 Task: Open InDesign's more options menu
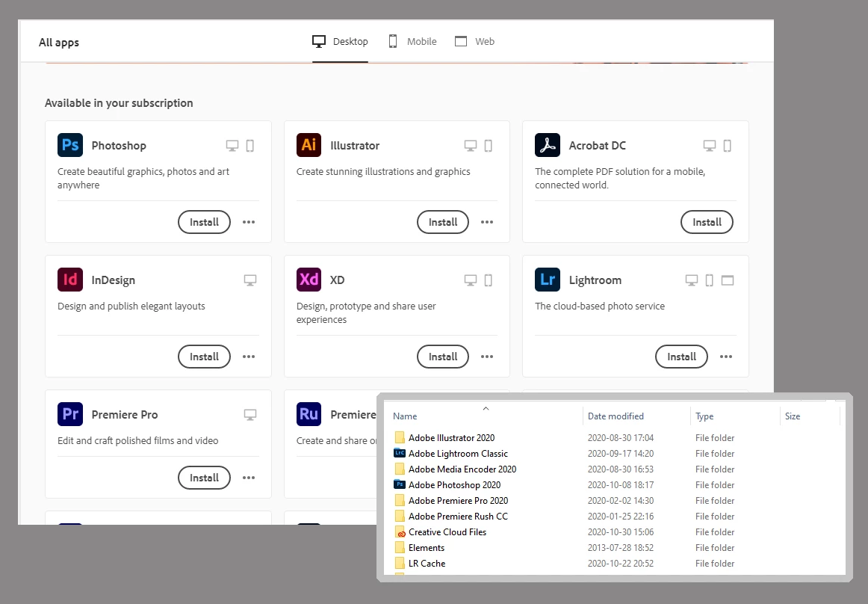[x=249, y=357]
